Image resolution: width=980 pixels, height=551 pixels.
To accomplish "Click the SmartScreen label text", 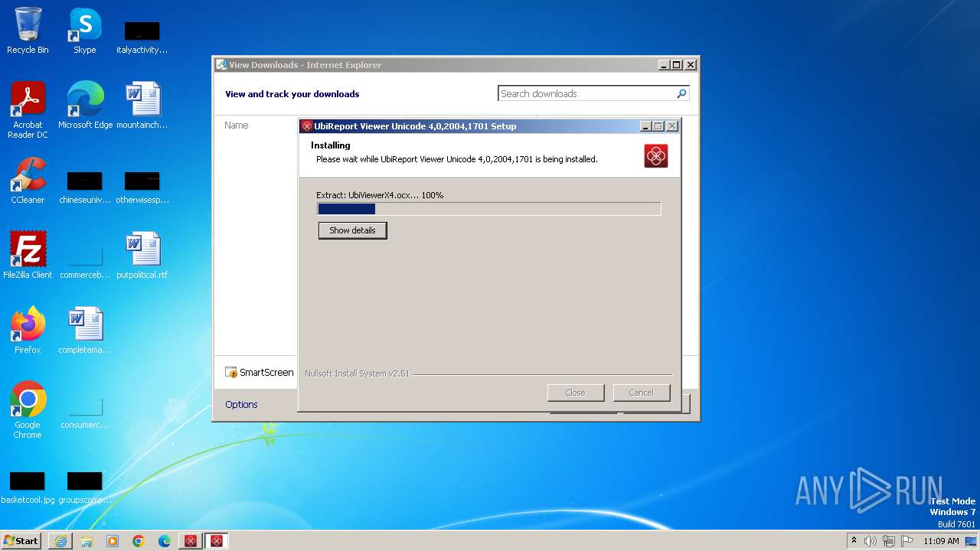I will tap(266, 373).
